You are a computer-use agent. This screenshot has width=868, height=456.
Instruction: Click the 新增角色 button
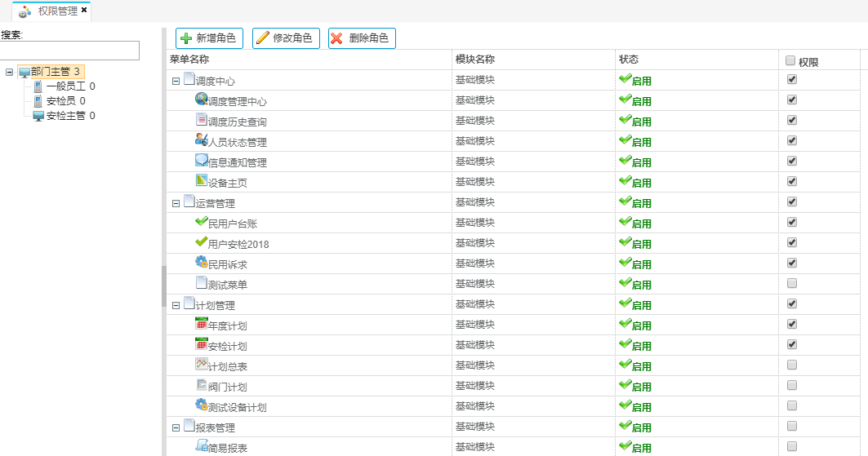pyautogui.click(x=209, y=38)
